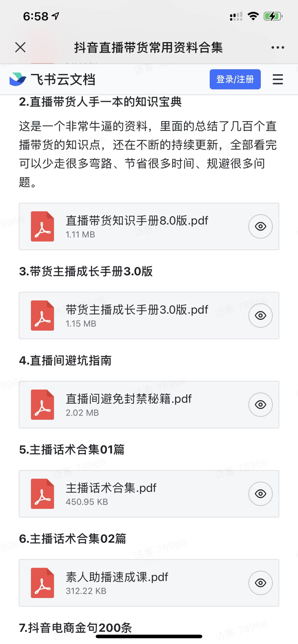298x644 pixels.
Task: Open the three-dot more options menu
Action: tap(278, 47)
